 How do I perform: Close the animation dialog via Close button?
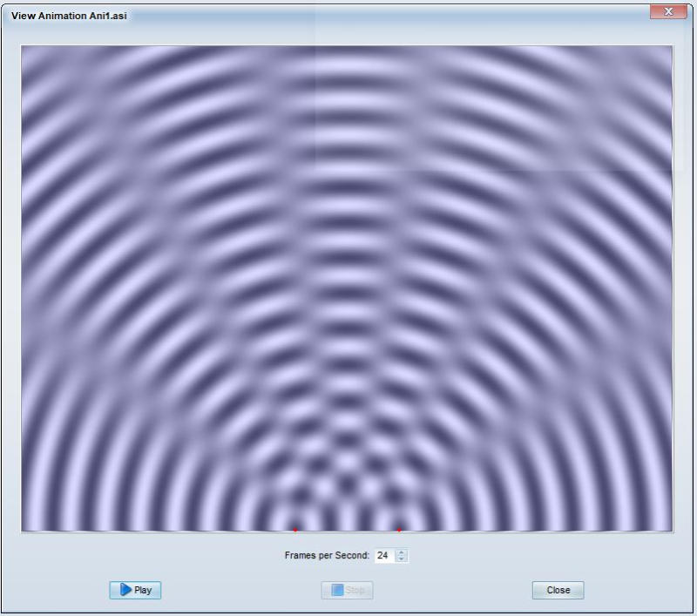pyautogui.click(x=558, y=590)
